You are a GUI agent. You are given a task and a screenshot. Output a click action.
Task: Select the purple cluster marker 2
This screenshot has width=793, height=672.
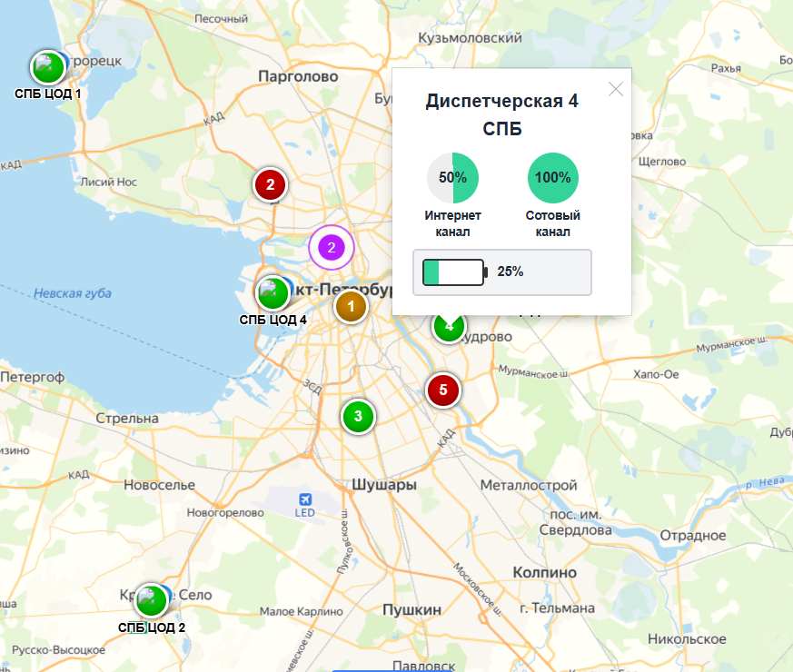332,247
